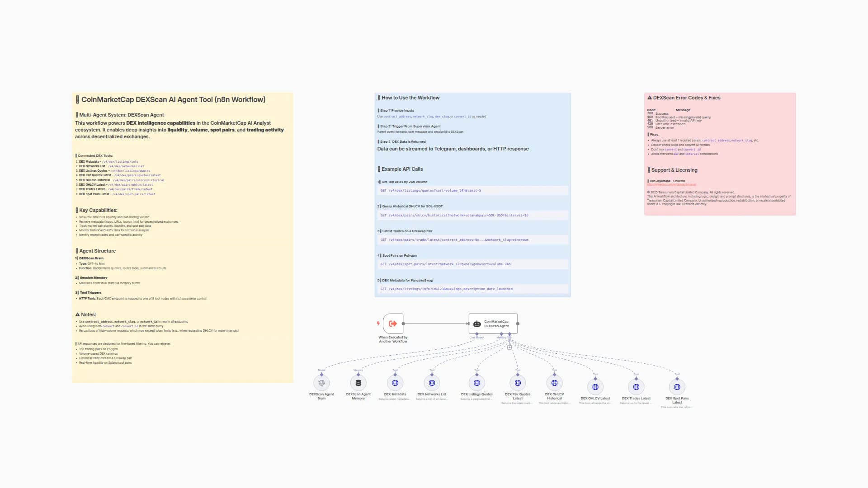Image resolution: width=868 pixels, height=488 pixels.
Task: Select the 'When Executed by Another Workflow' trigger node
Action: coord(393,324)
